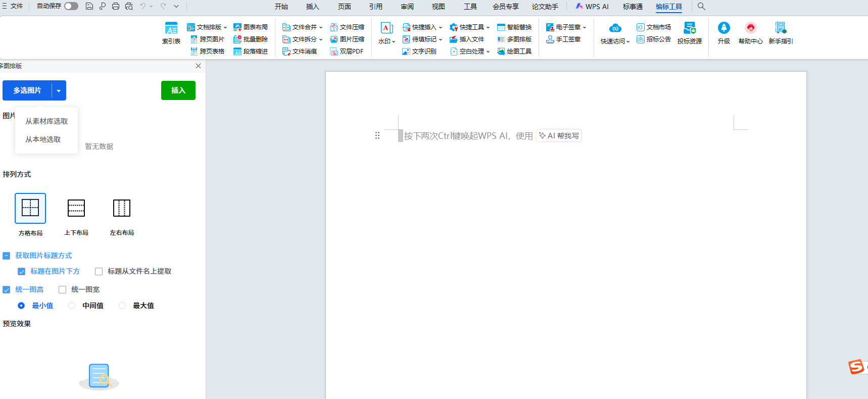Click the search magnifier icon
Screen dimensions: 868x399
701,7
